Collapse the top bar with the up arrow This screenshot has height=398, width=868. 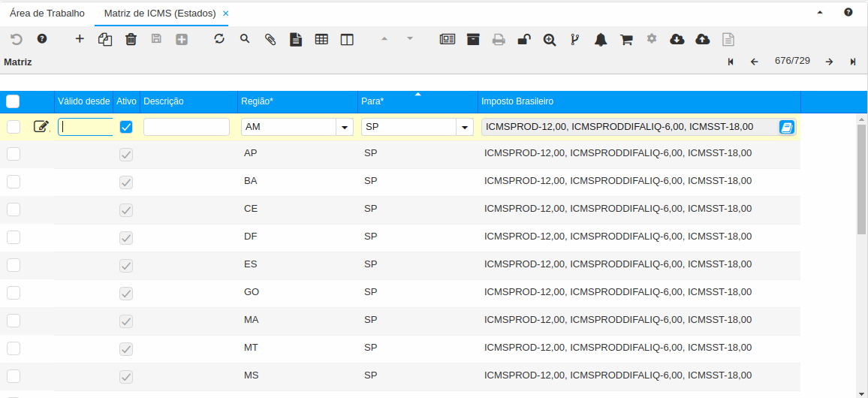(820, 13)
